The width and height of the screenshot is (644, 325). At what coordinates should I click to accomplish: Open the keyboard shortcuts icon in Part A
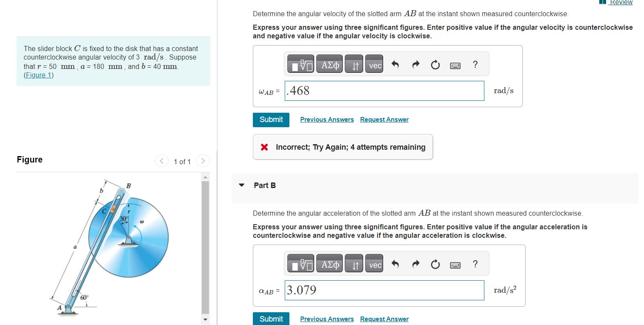(455, 64)
